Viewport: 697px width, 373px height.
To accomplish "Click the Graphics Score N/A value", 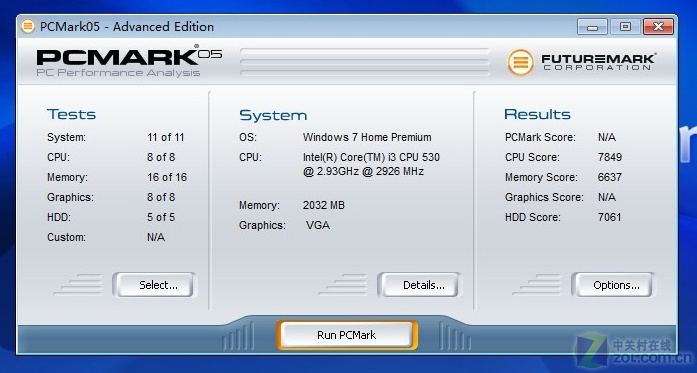I will (607, 197).
